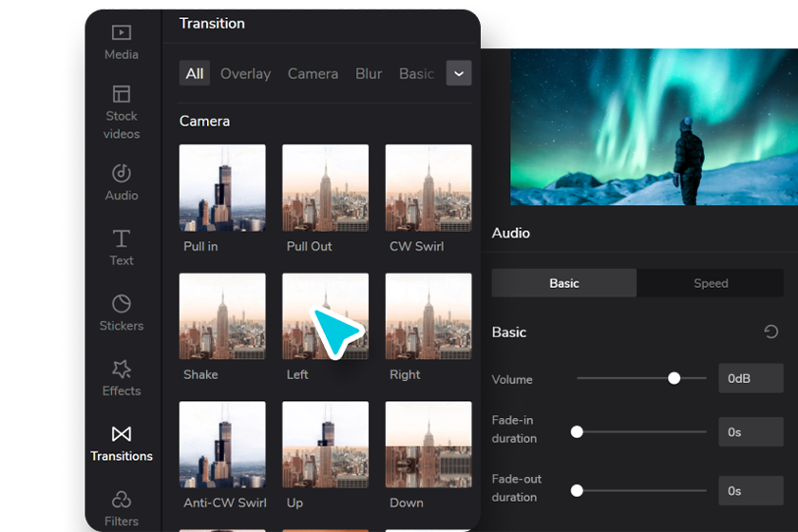
Task: Open the Filters panel
Action: tap(122, 509)
